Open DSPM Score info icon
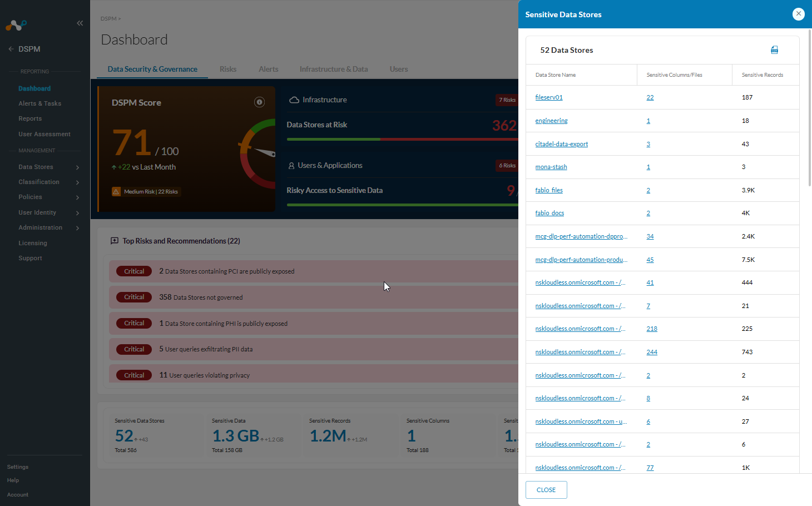812x506 pixels. [x=259, y=102]
